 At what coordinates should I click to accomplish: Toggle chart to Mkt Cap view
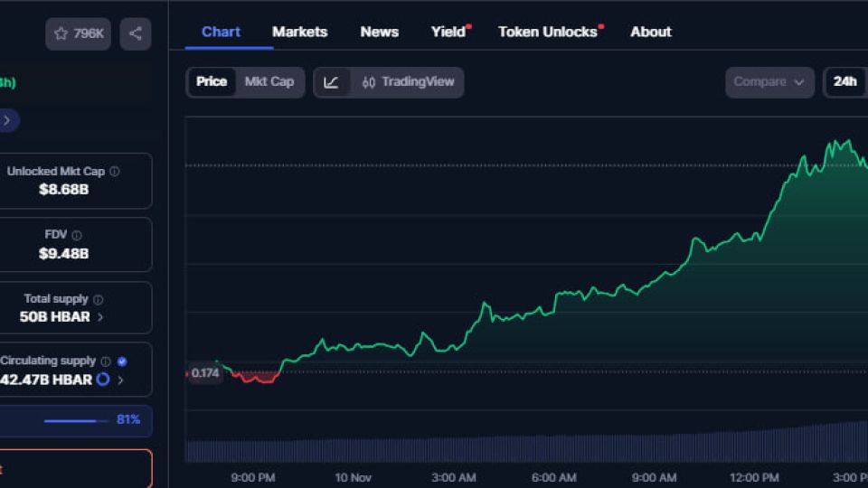click(x=269, y=82)
